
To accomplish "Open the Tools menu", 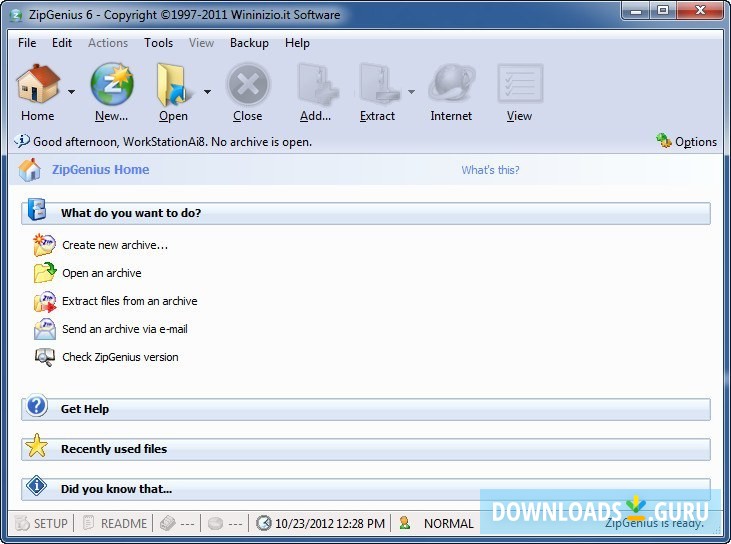I will tap(159, 43).
